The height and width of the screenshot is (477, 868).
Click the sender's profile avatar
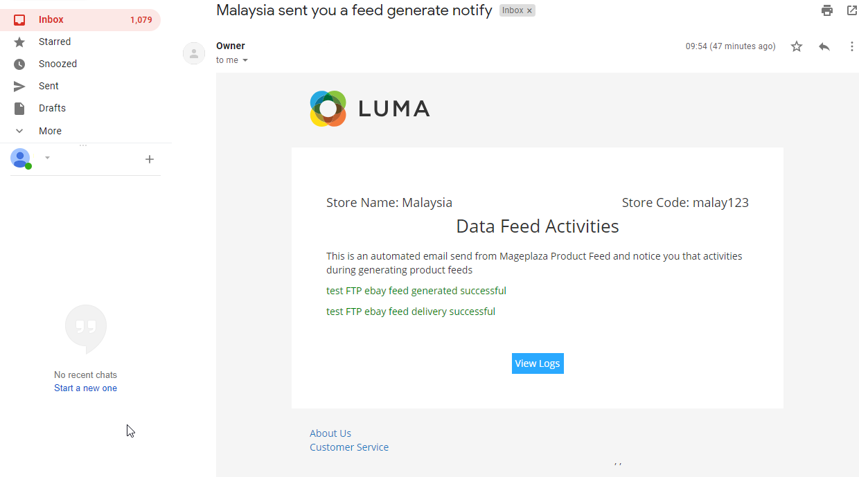194,53
